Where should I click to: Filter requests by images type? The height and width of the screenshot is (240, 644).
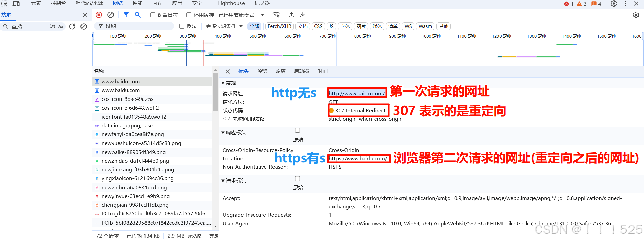click(x=361, y=26)
